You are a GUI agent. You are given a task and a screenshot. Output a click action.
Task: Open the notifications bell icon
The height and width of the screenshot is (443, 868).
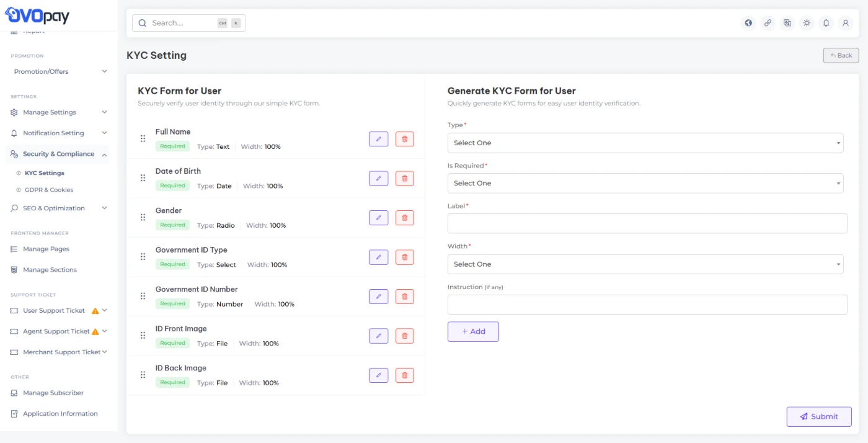coord(826,23)
